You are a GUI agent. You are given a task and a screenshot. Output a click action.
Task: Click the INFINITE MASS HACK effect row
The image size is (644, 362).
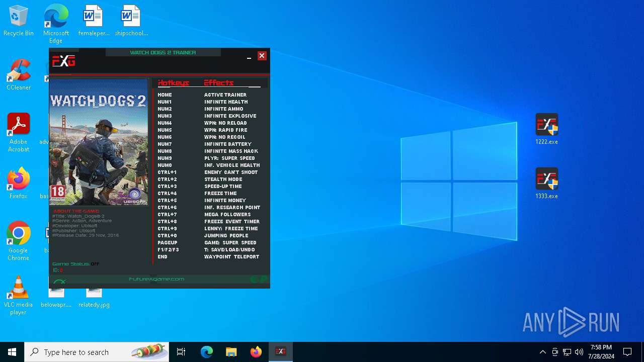click(231, 151)
